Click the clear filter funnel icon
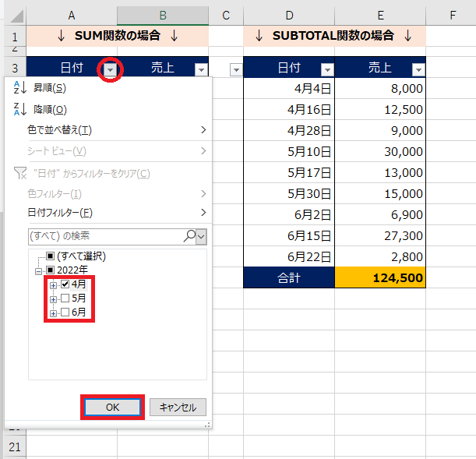 tap(20, 173)
